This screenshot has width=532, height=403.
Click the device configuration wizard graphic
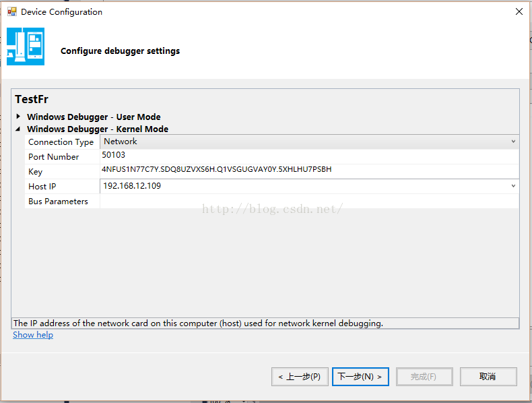point(26,46)
